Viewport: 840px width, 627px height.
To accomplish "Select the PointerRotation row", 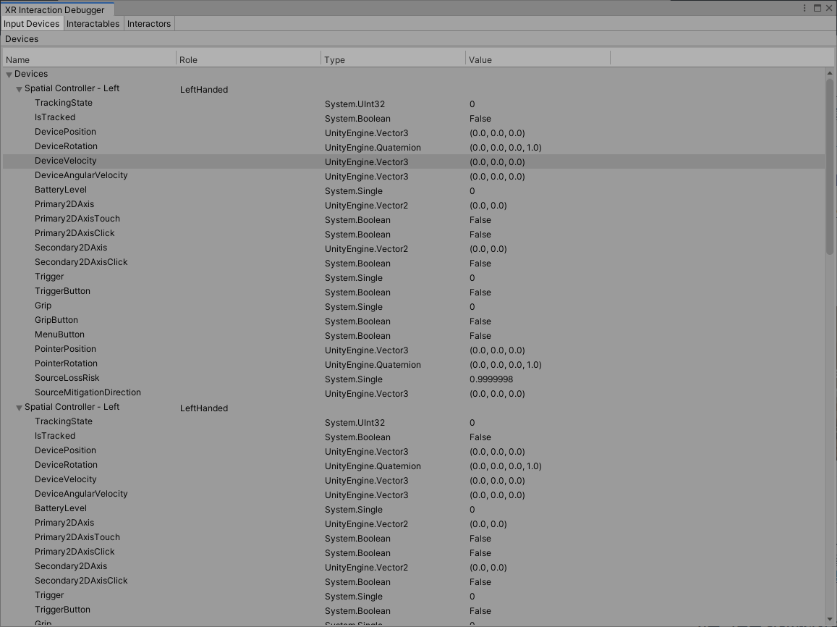I will pos(414,364).
